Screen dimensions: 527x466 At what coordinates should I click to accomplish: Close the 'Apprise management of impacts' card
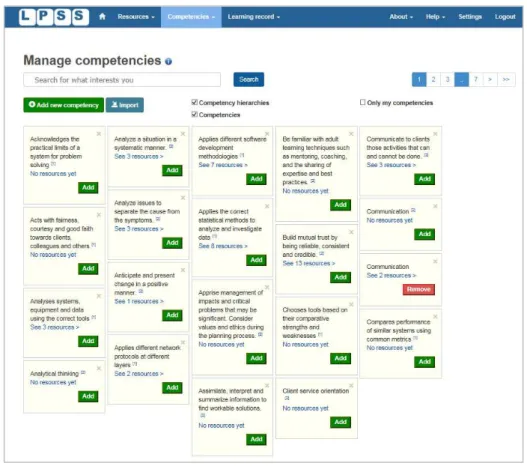(x=267, y=287)
